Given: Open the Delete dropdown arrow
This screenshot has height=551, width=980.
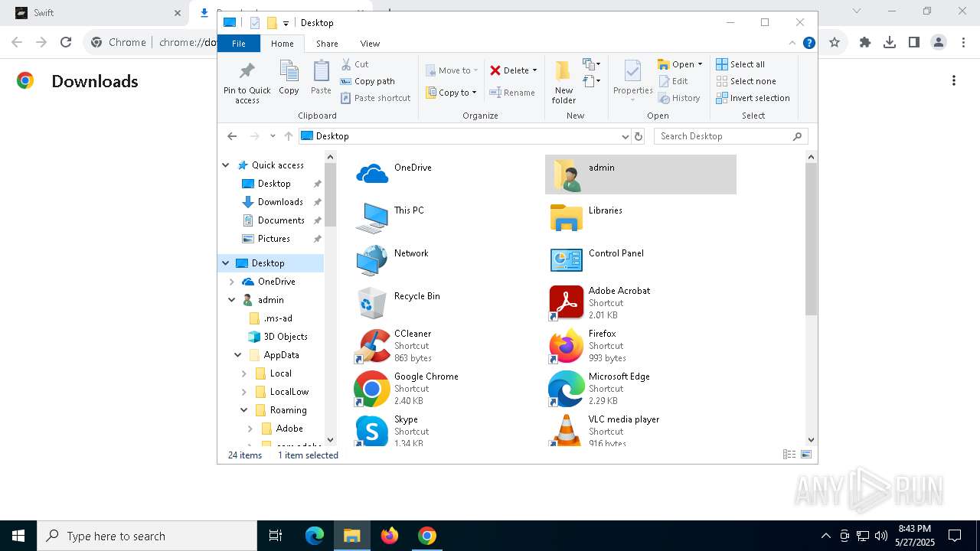Looking at the screenshot, I should click(x=534, y=70).
